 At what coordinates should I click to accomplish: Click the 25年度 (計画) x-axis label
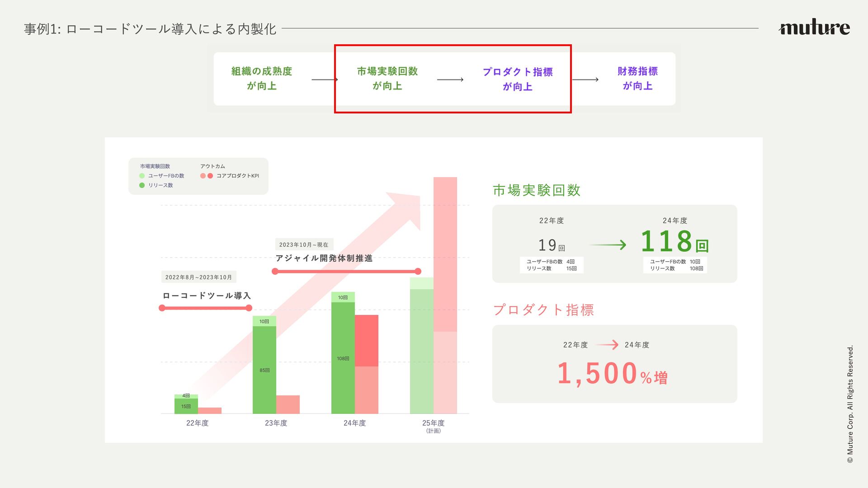click(x=434, y=426)
